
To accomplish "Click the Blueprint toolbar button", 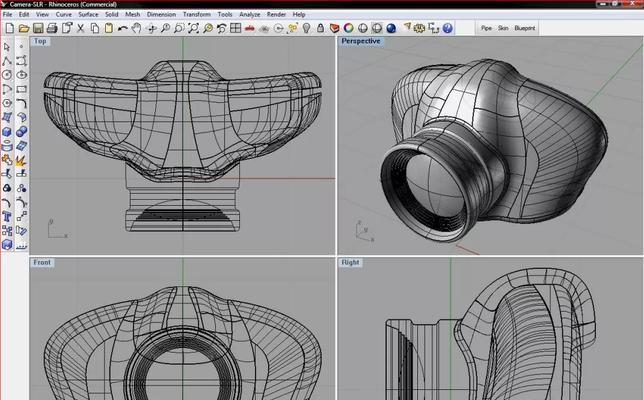I will [x=525, y=28].
